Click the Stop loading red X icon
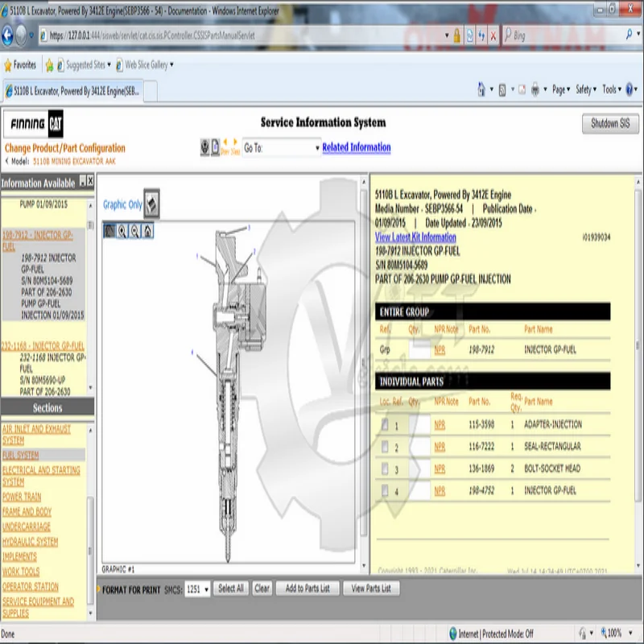 493,36
